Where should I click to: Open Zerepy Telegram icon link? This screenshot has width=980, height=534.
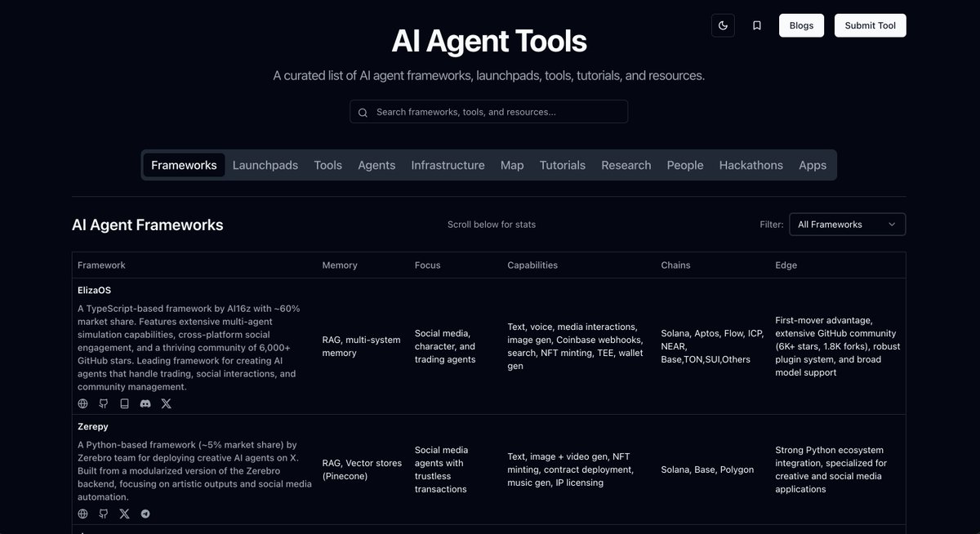click(x=145, y=514)
